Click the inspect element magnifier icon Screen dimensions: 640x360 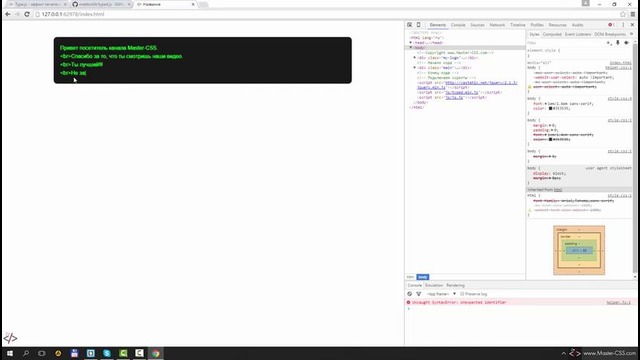(409, 25)
